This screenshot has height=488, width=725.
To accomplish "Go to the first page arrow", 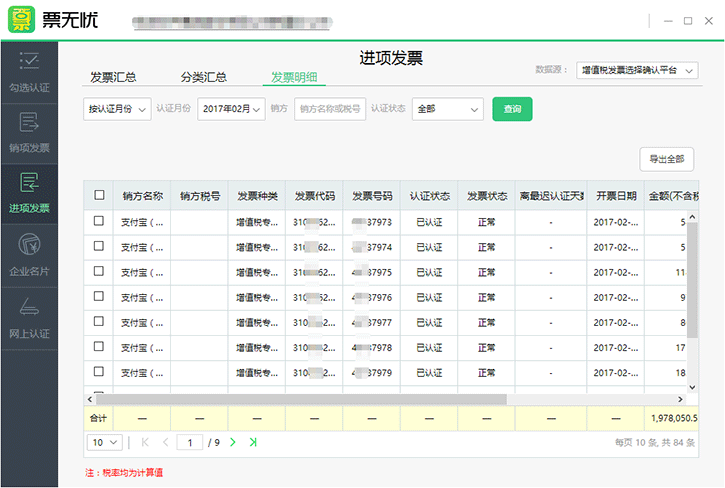I will point(145,443).
